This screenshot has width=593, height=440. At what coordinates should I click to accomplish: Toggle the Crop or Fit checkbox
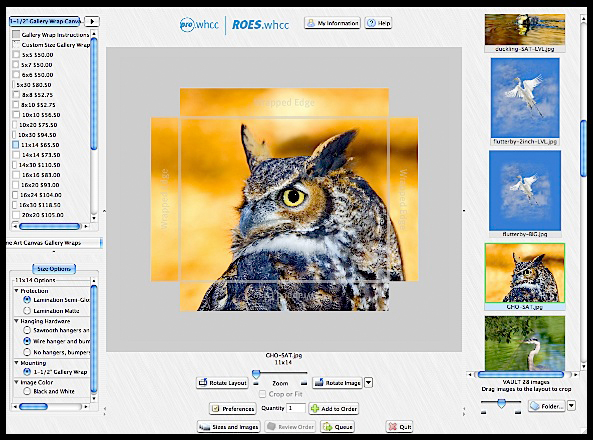pyautogui.click(x=262, y=394)
